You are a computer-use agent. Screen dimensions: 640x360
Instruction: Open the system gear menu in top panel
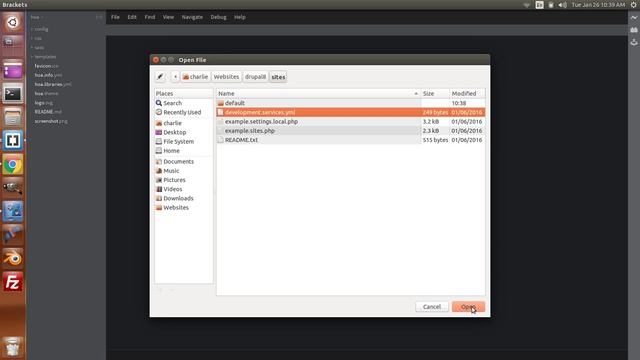pos(633,5)
